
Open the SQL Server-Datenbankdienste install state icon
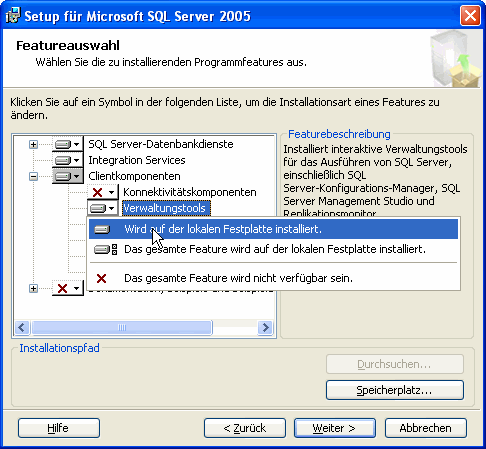pyautogui.click(x=68, y=144)
